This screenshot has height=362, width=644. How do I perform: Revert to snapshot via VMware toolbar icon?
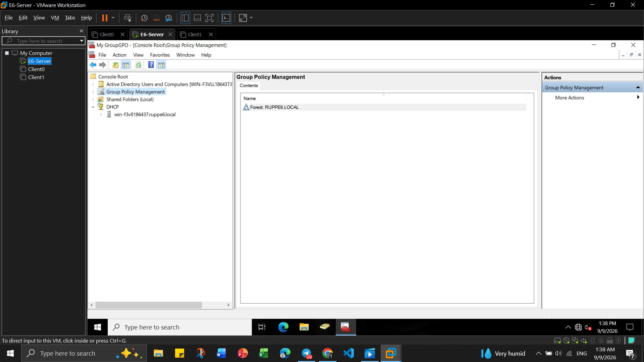[x=156, y=18]
